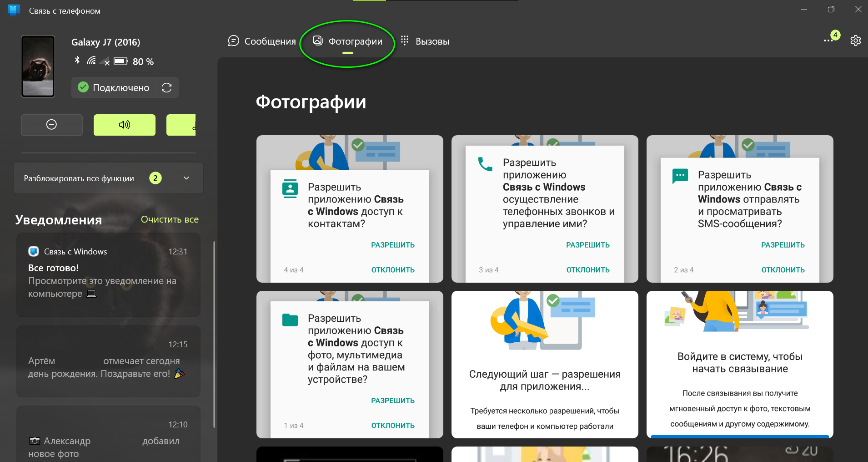Open the Следующий шаг permissions screenshot
Viewport: 868px width, 462px height.
click(545, 365)
